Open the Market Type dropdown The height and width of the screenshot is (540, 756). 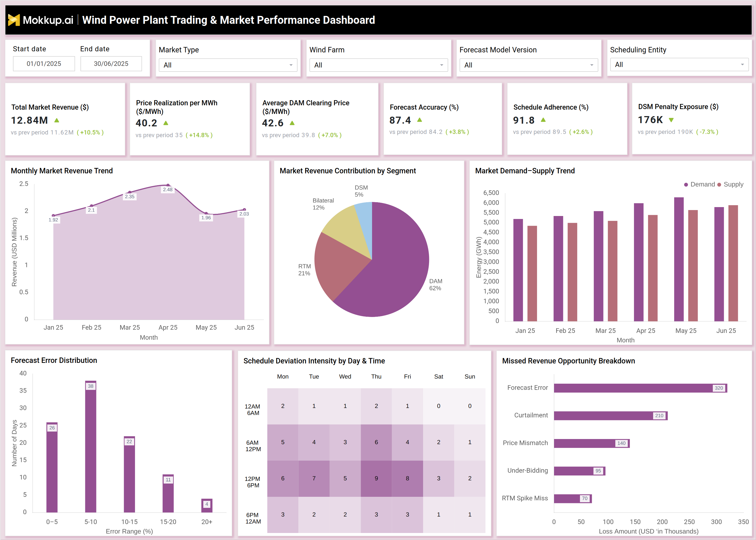(x=228, y=65)
